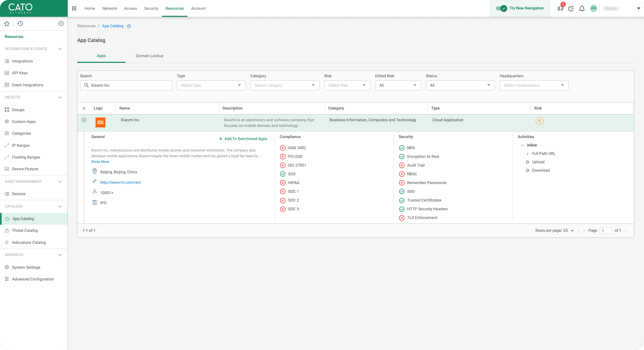Open the Category dropdown filter
The image size is (644, 350).
pos(285,85)
